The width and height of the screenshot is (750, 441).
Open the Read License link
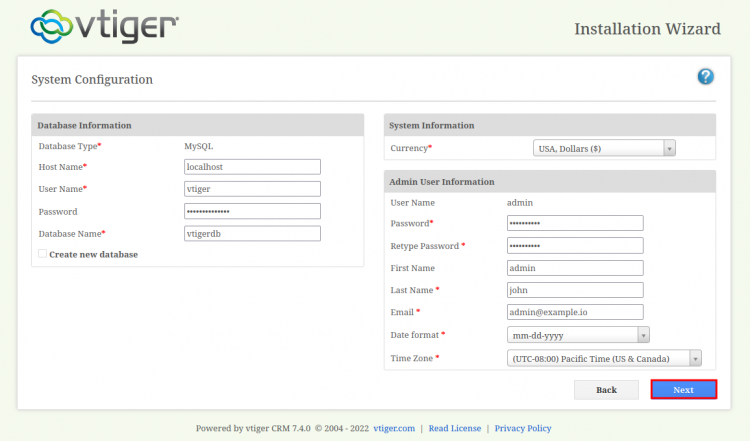click(454, 428)
